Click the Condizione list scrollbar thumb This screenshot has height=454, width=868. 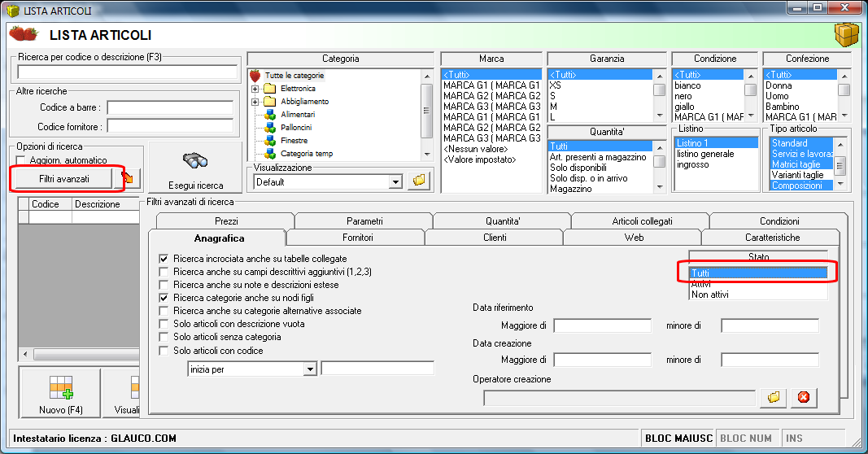pyautogui.click(x=751, y=89)
